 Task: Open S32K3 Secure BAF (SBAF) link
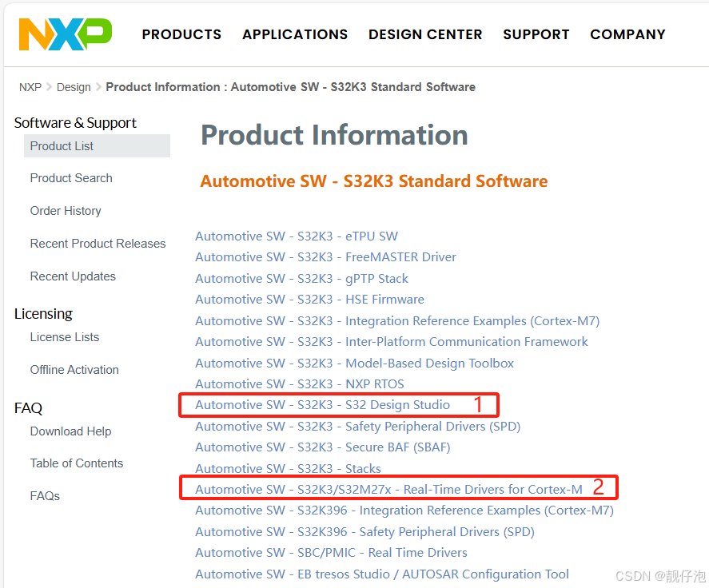pos(323,447)
